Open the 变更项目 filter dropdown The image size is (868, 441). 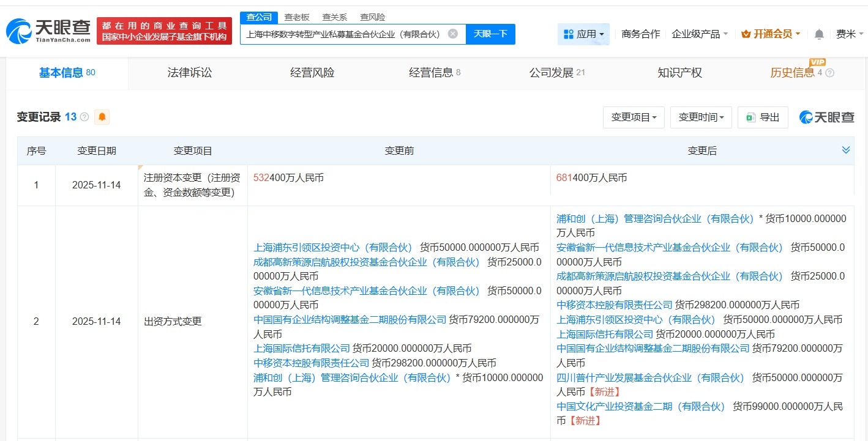(634, 117)
